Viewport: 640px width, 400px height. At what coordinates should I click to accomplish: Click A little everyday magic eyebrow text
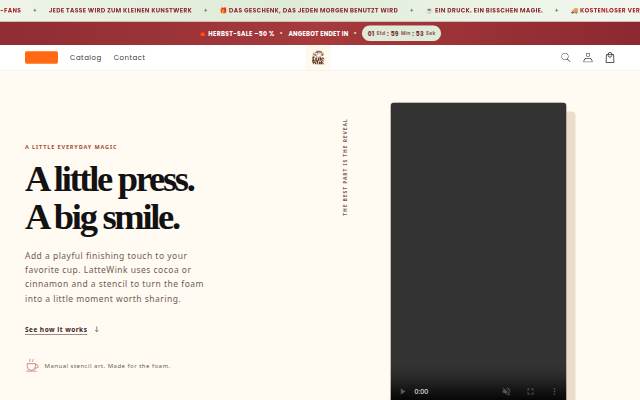pyautogui.click(x=71, y=147)
